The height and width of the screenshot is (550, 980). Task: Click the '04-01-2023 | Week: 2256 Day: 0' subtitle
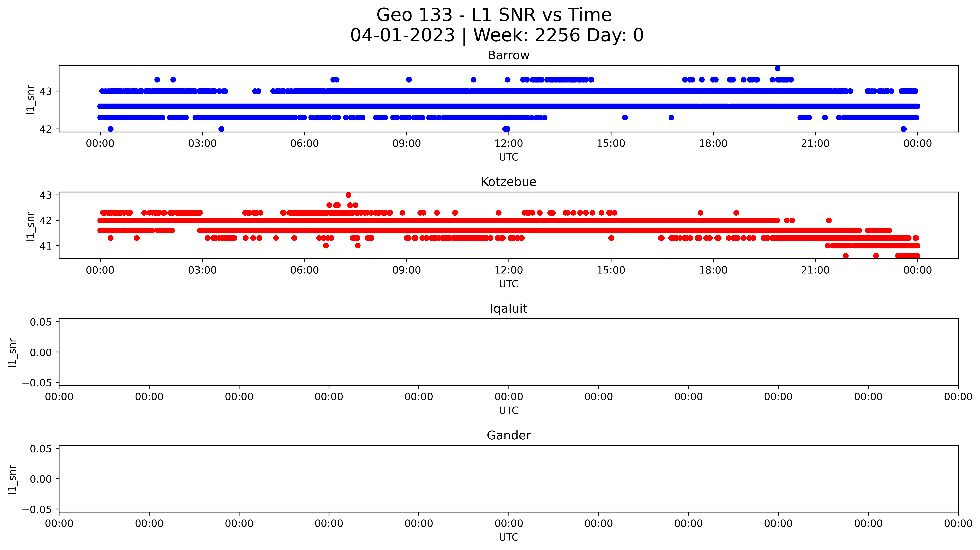click(x=497, y=35)
